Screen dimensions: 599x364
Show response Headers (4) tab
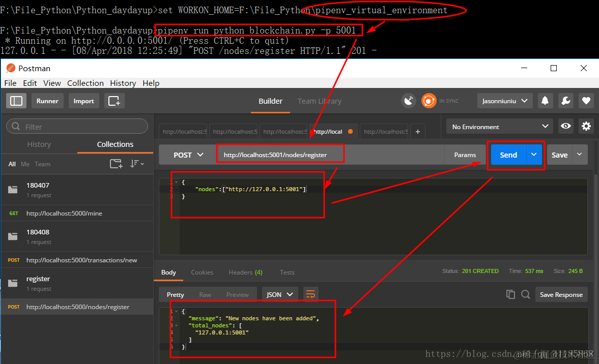245,272
